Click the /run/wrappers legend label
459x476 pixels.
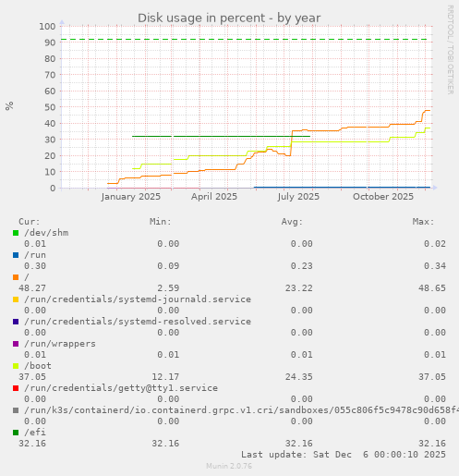click(x=60, y=344)
